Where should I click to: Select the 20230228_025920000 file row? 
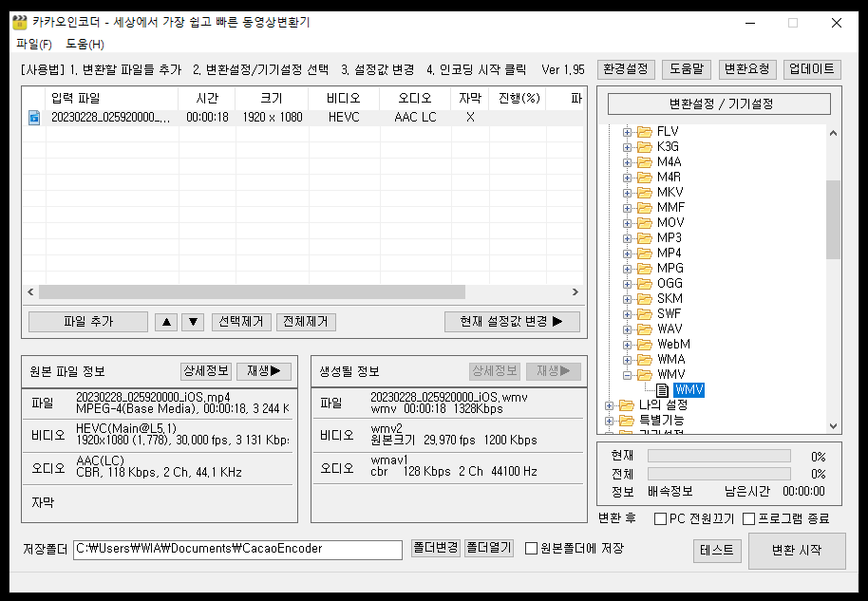pos(303,118)
